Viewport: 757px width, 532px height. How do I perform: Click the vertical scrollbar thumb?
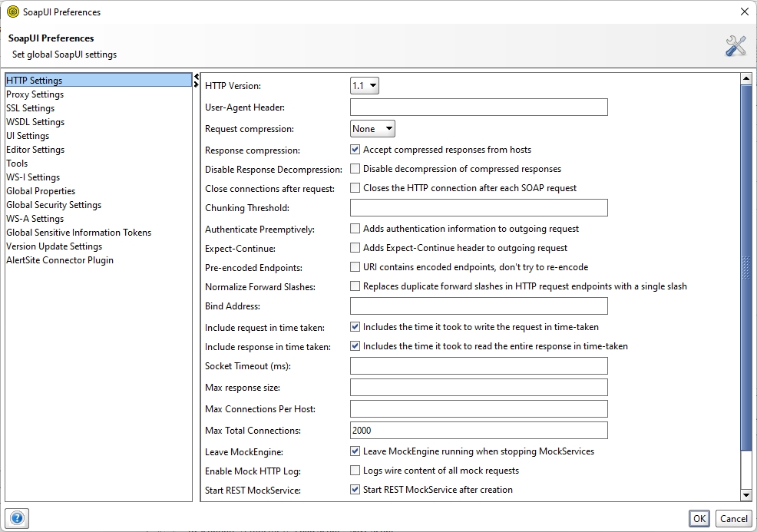pos(746,268)
